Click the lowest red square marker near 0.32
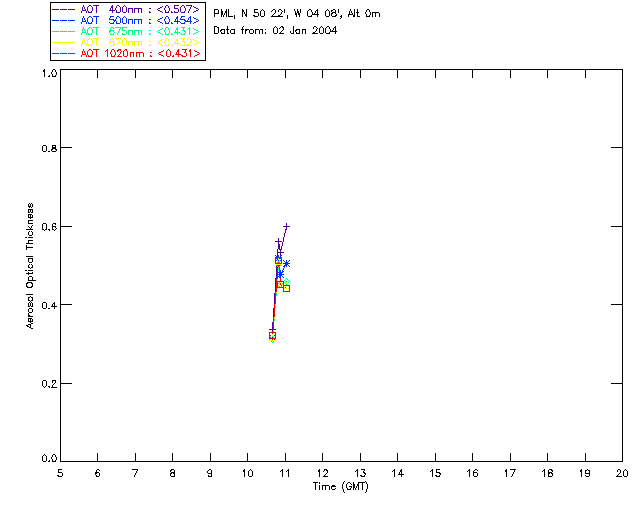640x512 pixels. coord(272,336)
